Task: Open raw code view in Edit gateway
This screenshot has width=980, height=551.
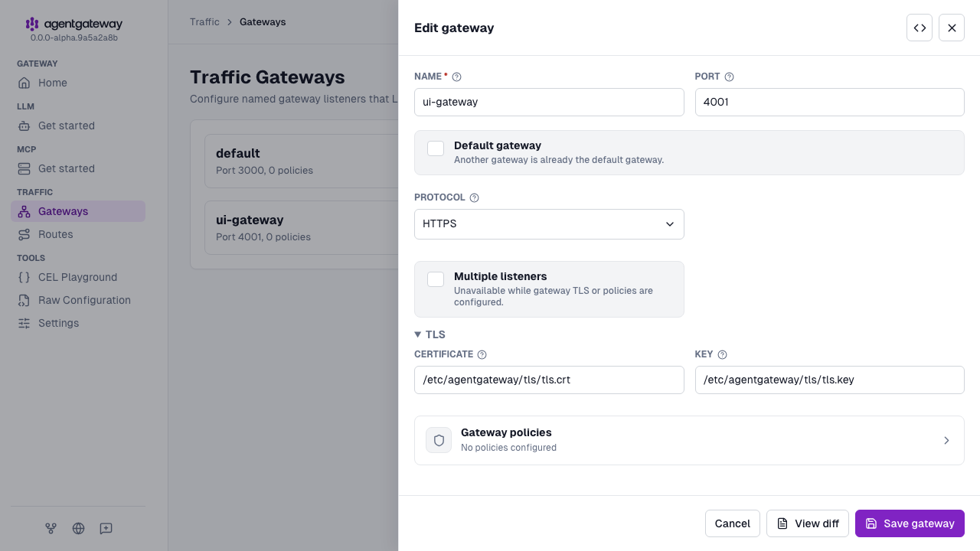Action: [920, 28]
